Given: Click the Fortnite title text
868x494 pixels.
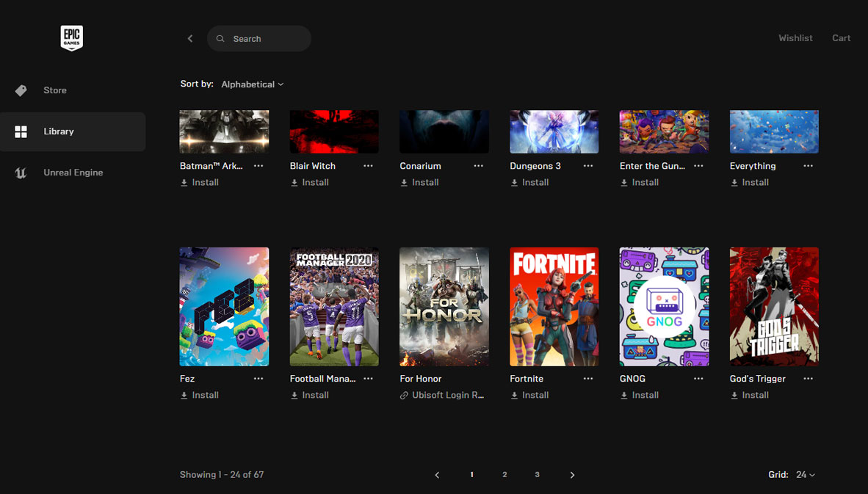Looking at the screenshot, I should point(527,379).
